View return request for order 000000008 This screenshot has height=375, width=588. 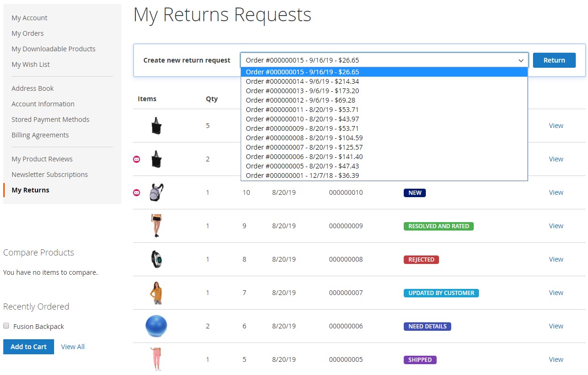pyautogui.click(x=556, y=259)
